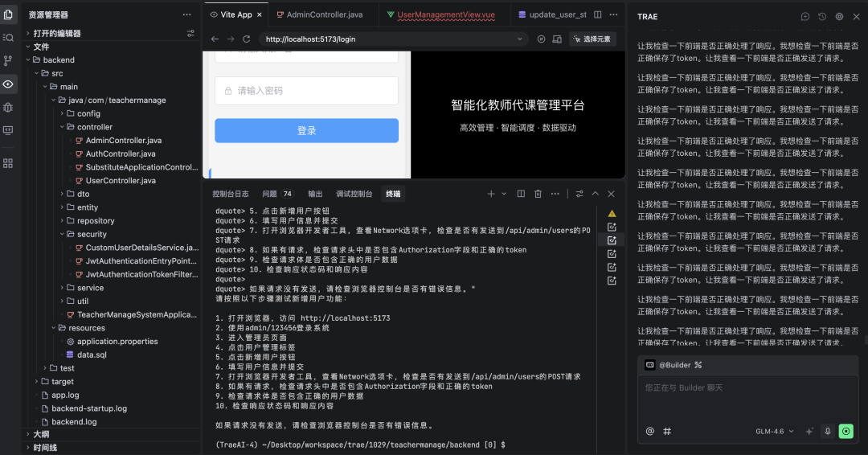This screenshot has width=868, height=455.
Task: Open the GLM-4.6 model selector
Action: click(775, 431)
